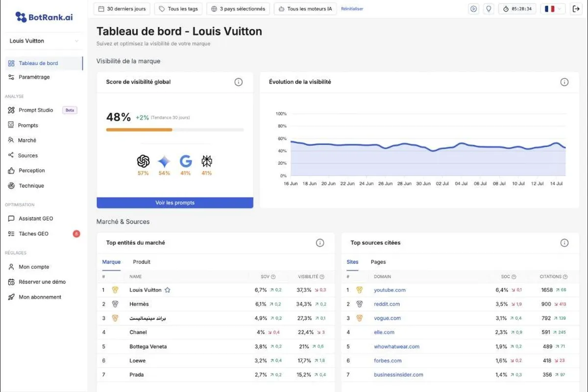
Task: Click the orange visibility score progress bar
Action: click(139, 130)
